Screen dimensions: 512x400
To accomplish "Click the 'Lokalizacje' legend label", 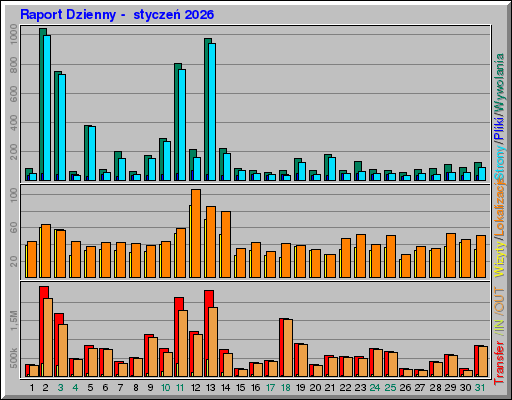I will (x=499, y=207).
